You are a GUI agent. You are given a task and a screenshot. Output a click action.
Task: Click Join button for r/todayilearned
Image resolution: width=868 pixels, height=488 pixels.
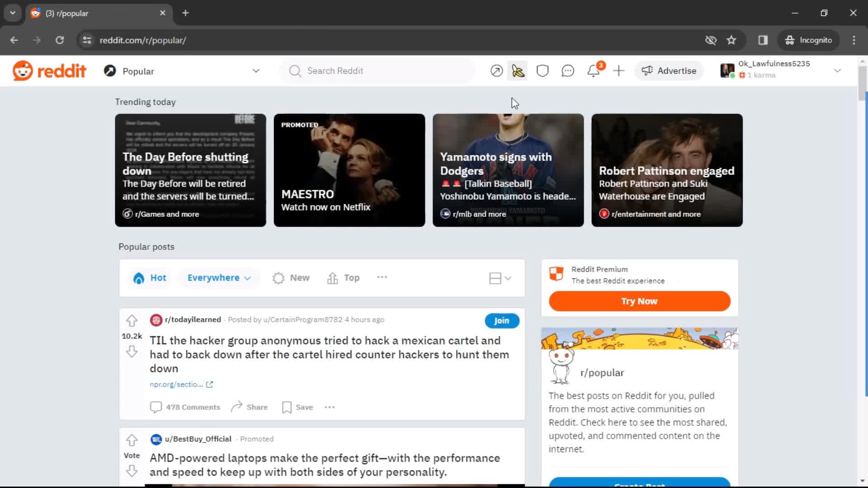tap(502, 320)
